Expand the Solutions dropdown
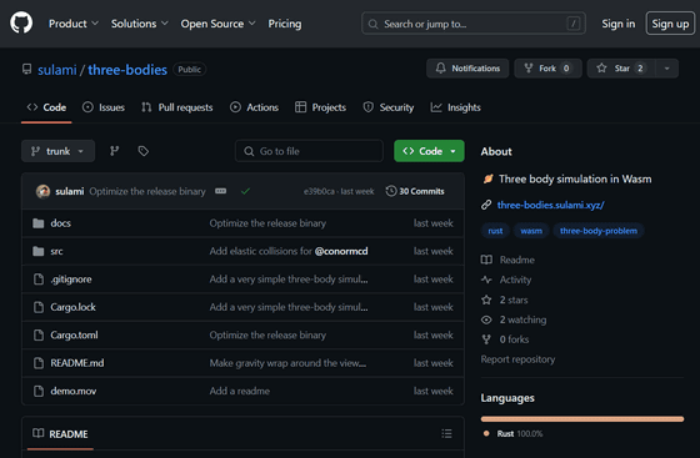Viewport: 700px width, 458px height. pyautogui.click(x=139, y=24)
